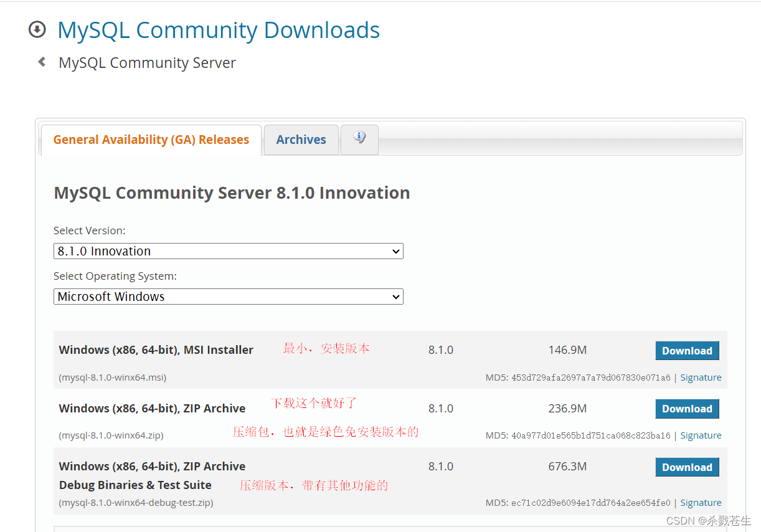The width and height of the screenshot is (761, 532).
Task: Open the information icon tab
Action: (359, 138)
